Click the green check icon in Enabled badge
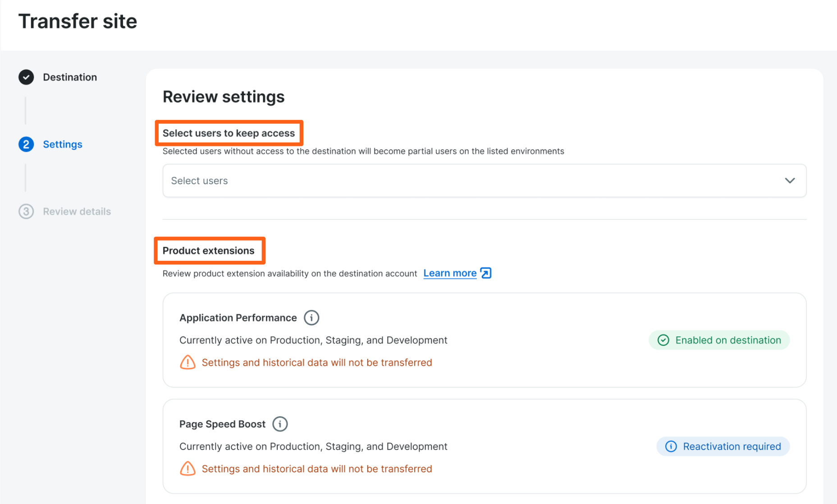 pyautogui.click(x=663, y=341)
